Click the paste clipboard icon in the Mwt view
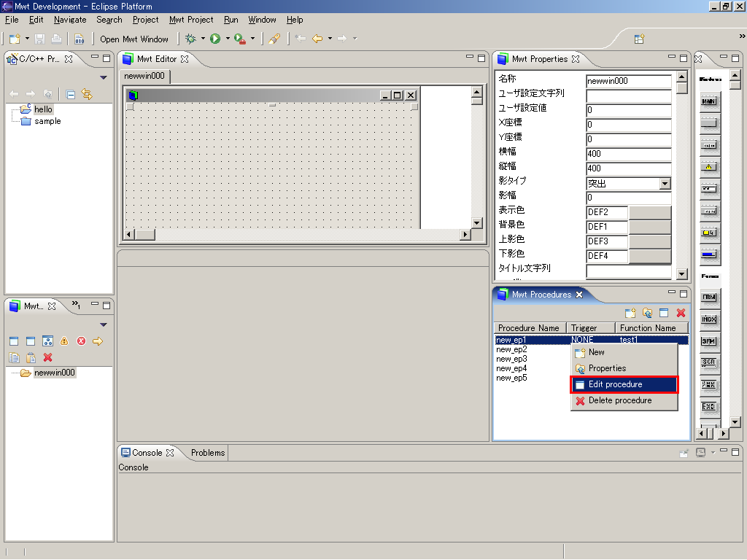Image resolution: width=747 pixels, height=560 pixels. (x=31, y=357)
